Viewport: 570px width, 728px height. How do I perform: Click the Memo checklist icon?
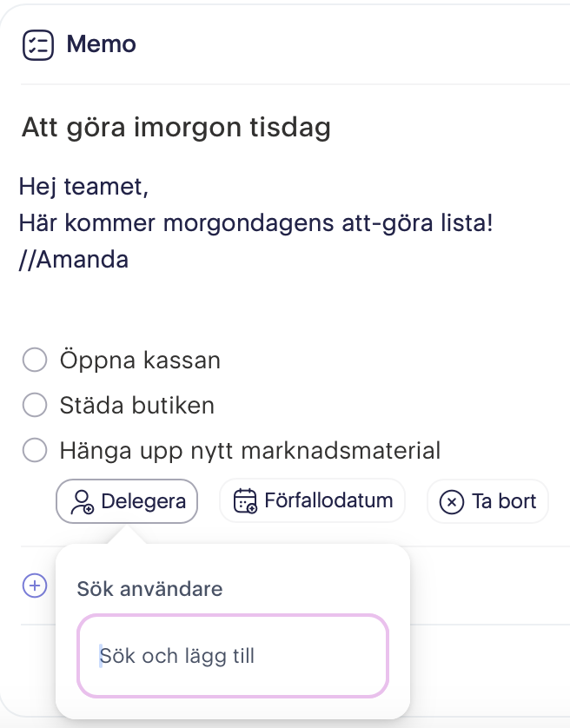tap(38, 45)
